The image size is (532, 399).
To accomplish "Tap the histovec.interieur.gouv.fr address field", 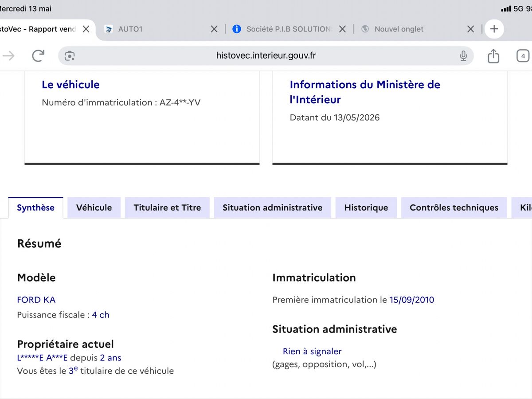I will point(266,55).
